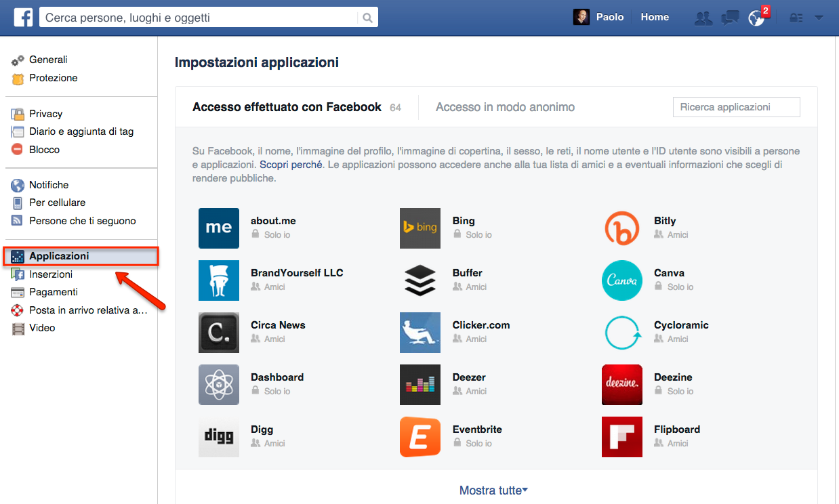Click the Deezer app name

[x=469, y=377]
